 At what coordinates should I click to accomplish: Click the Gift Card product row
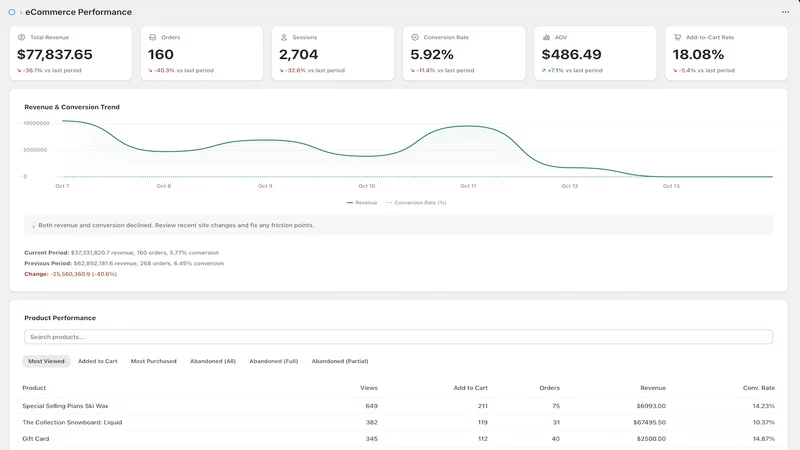(398, 439)
